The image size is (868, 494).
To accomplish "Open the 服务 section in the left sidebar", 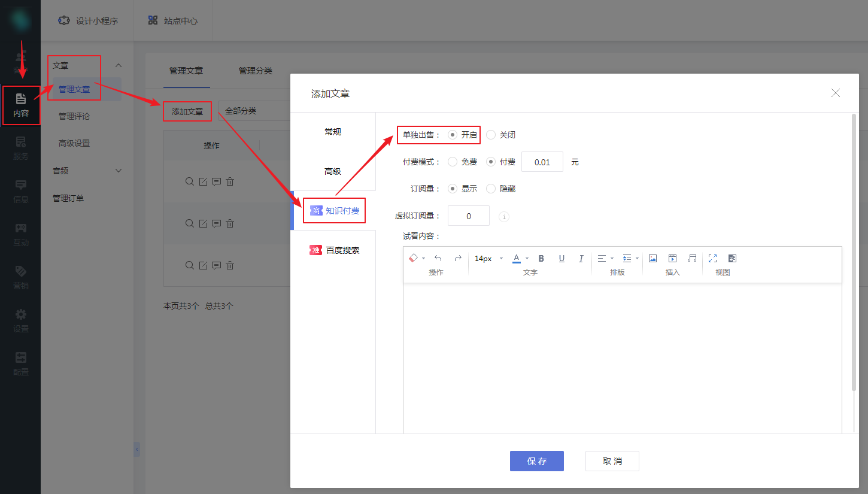I will 21,148.
